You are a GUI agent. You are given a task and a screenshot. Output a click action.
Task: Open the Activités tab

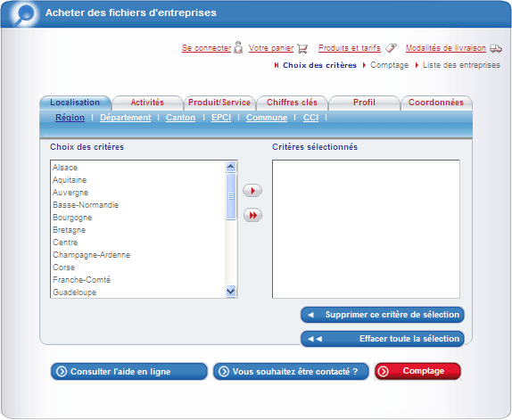(x=147, y=103)
